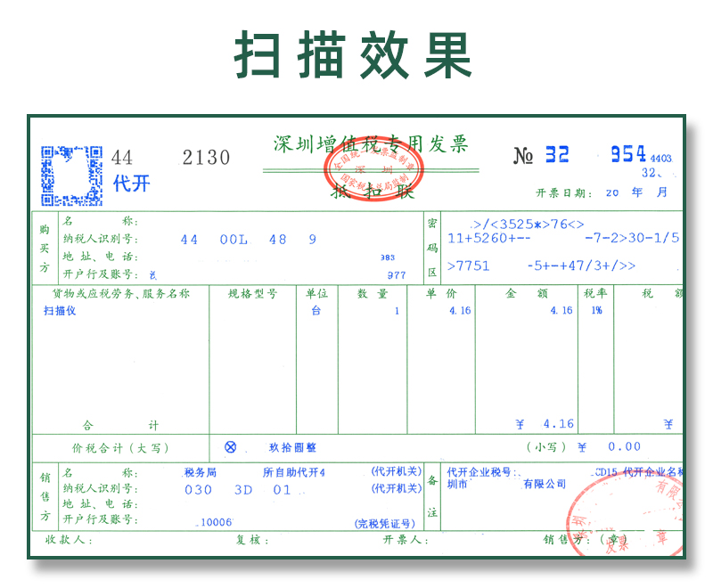713x588 pixels.
Task: Select cipher text -5+-+47/3+/>>
Action: (581, 265)
